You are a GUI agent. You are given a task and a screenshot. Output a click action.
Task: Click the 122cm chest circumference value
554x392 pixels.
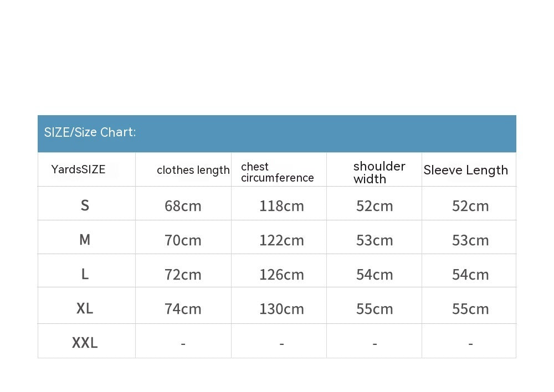pyautogui.click(x=281, y=240)
